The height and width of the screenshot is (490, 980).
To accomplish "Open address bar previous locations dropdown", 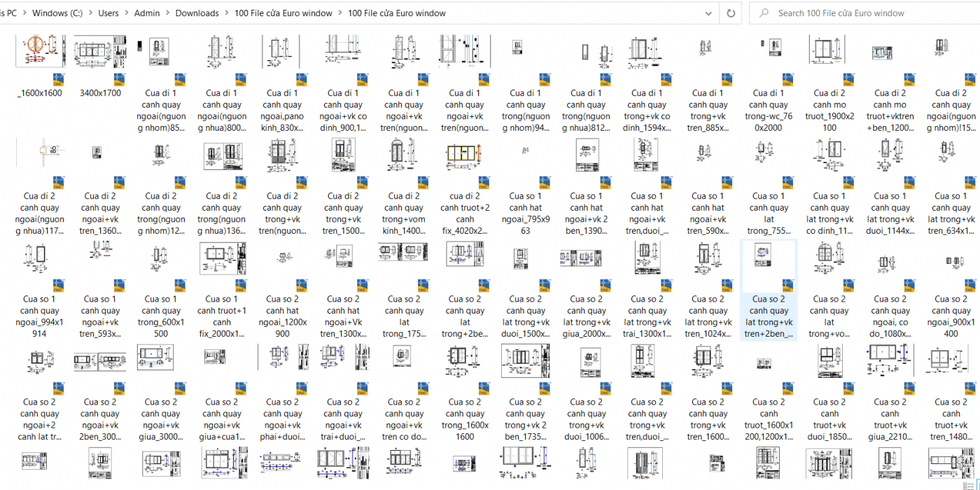I will coord(709,13).
